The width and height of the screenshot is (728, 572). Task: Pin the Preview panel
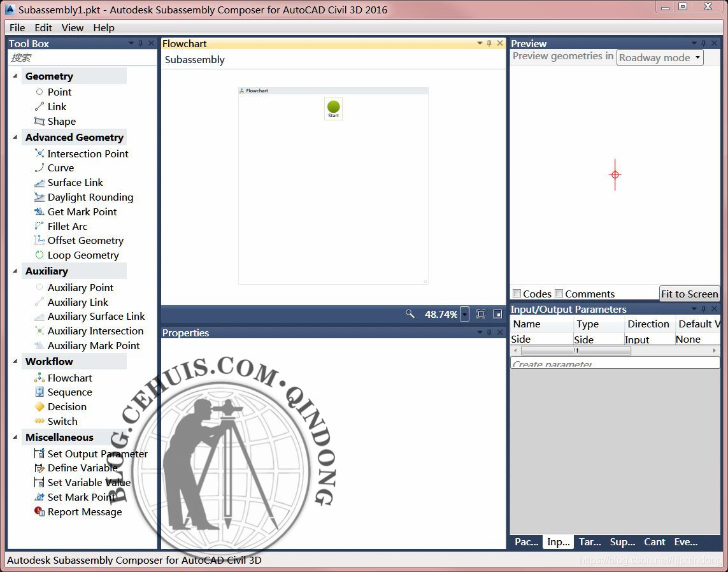[703, 43]
